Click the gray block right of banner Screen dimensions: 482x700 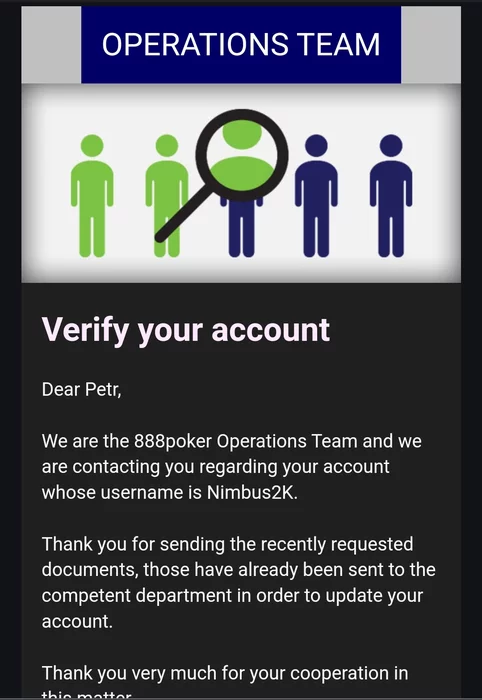coord(431,45)
